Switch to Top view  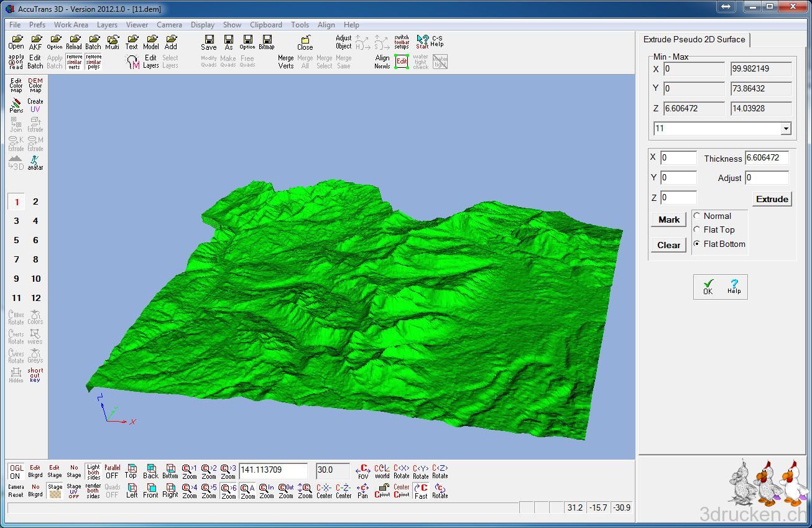[x=131, y=471]
